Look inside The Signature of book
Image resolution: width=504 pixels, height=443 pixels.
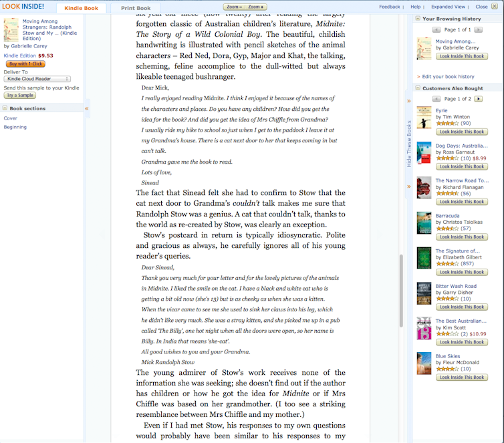[462, 272]
